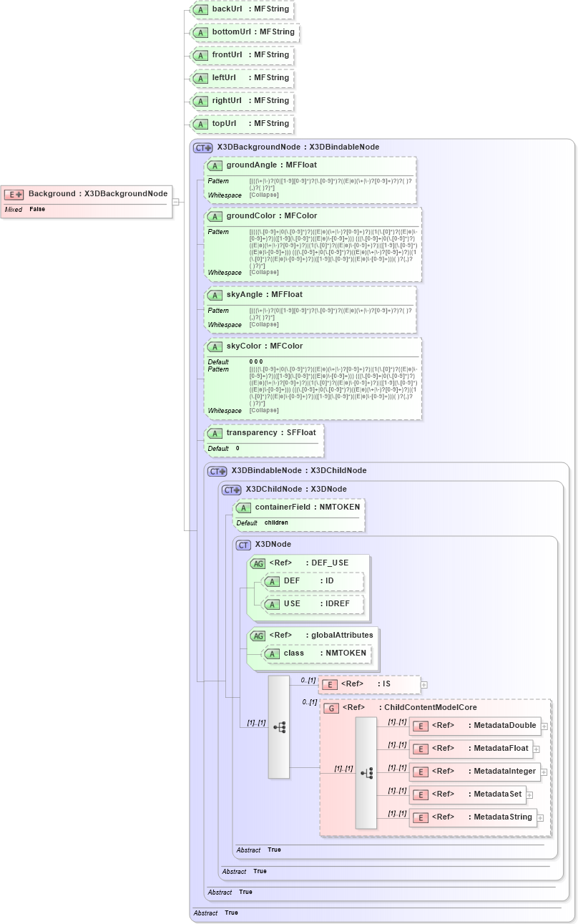Click 'Background : X3DBackgroundNode' title
Screen dimensions: 578x924
(x=98, y=194)
